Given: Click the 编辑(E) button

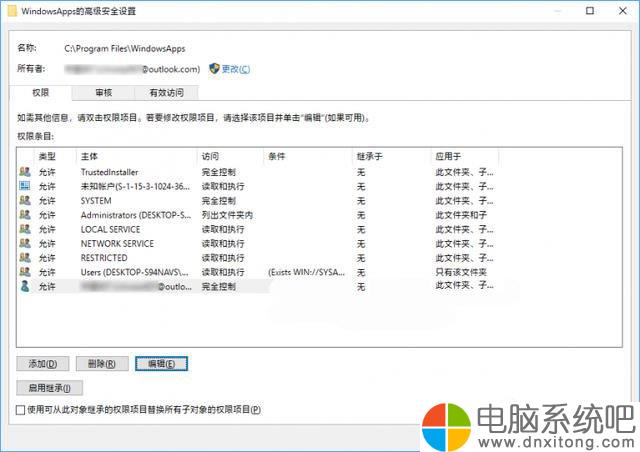Looking at the screenshot, I should (x=162, y=363).
